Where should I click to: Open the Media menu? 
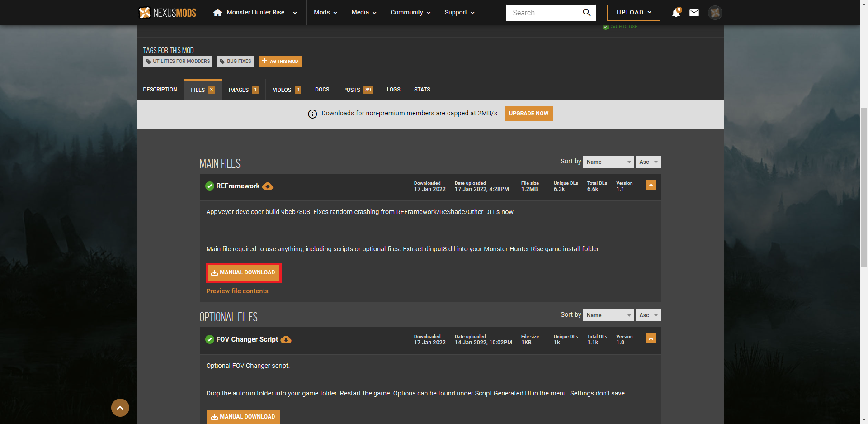pyautogui.click(x=364, y=13)
